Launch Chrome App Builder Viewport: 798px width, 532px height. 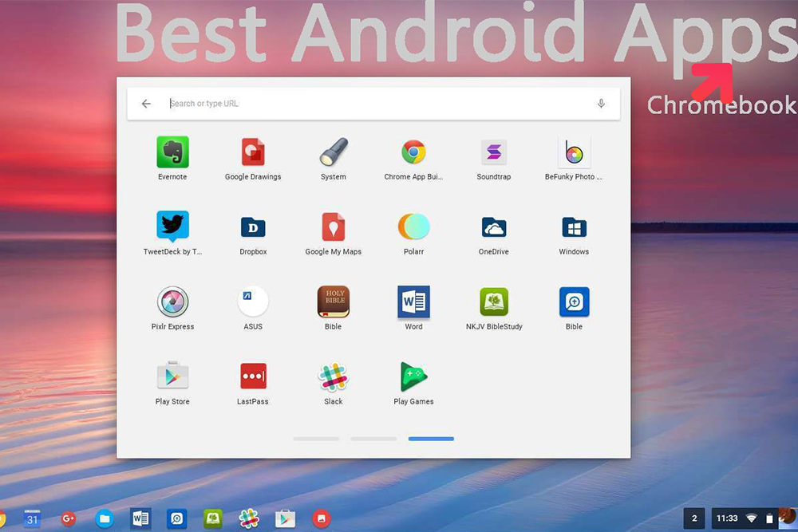(x=413, y=152)
